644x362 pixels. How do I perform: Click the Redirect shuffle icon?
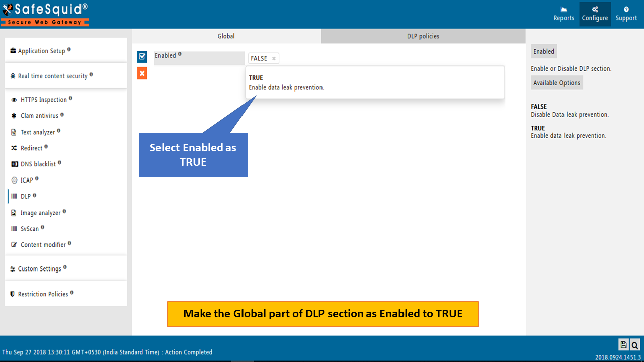14,148
